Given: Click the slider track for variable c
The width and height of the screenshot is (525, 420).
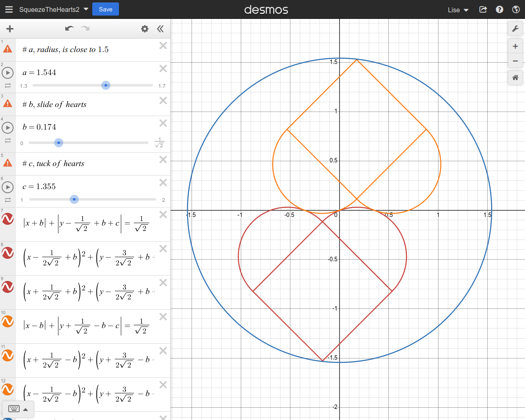Looking at the screenshot, I should pyautogui.click(x=115, y=200).
